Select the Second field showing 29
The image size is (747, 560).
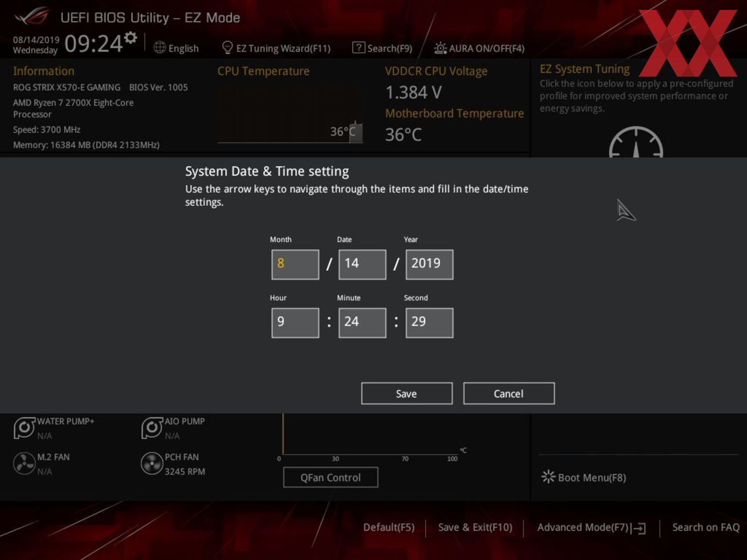430,323
